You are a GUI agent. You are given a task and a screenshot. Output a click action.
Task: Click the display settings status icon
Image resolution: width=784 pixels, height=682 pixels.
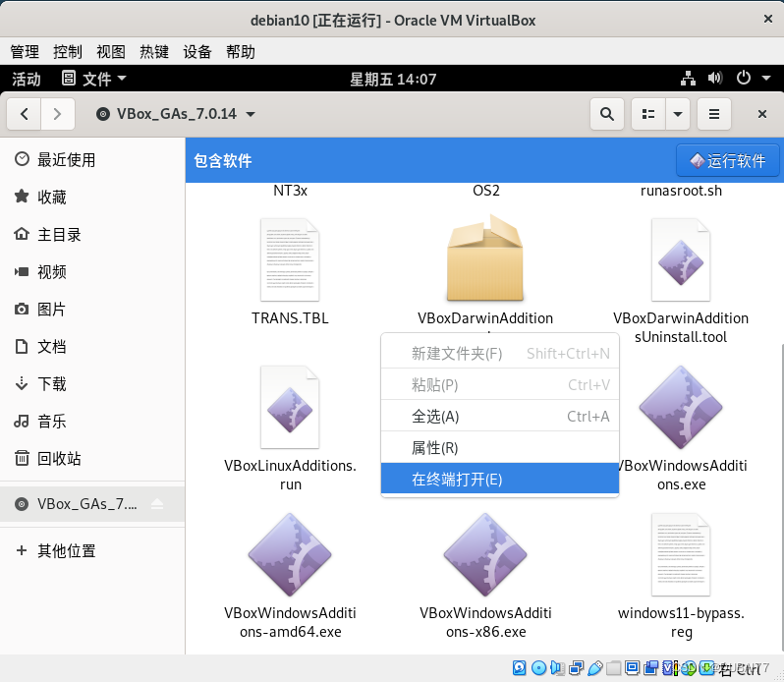click(632, 667)
